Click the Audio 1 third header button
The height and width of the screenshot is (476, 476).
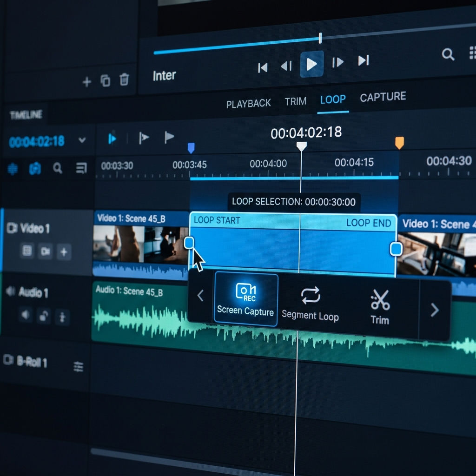tap(62, 317)
